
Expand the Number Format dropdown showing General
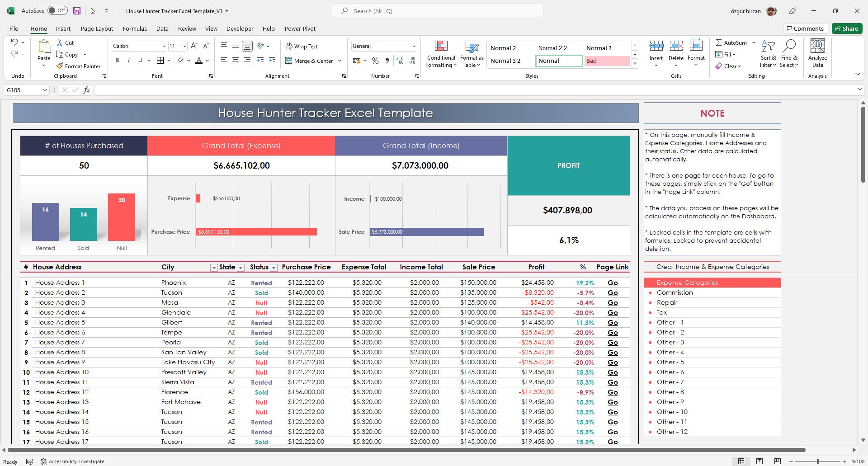(x=414, y=46)
